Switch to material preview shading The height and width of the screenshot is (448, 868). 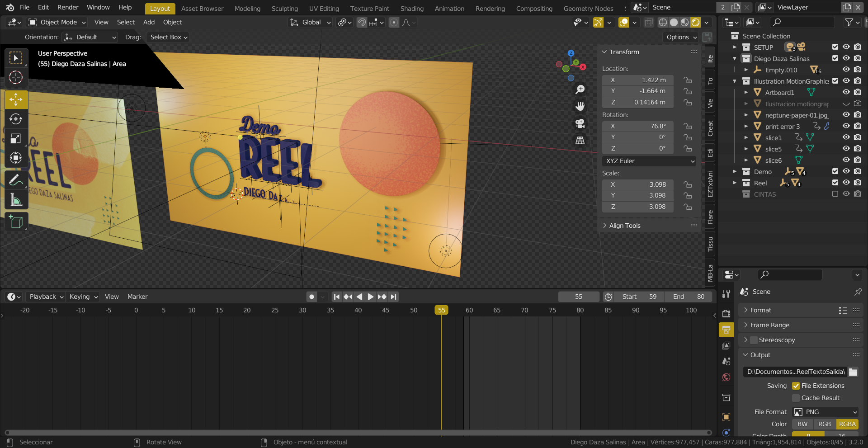coord(684,22)
